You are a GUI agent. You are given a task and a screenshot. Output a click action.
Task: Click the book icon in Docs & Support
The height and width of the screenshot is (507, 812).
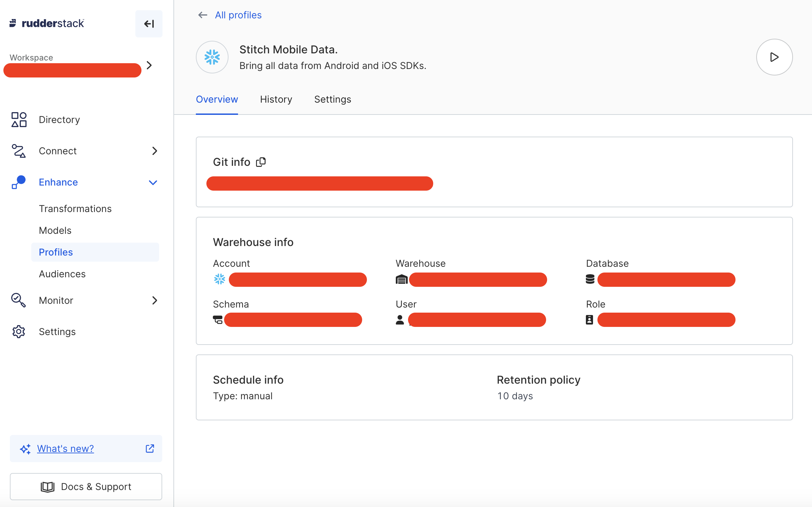[48, 487]
